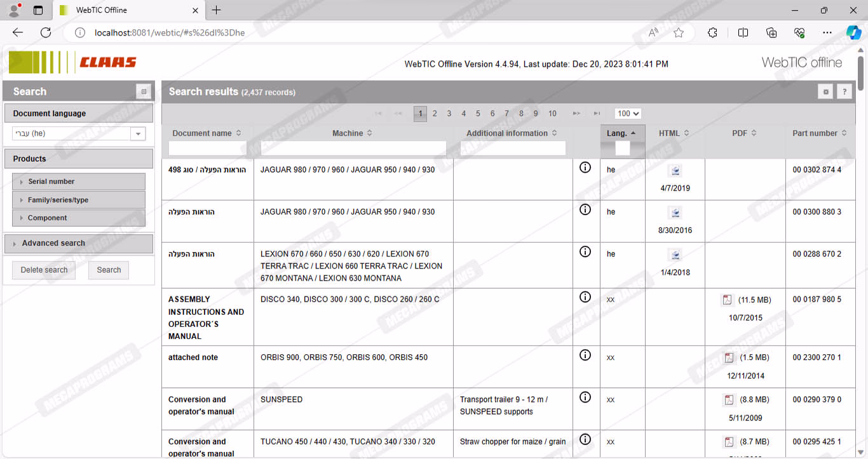Open info icon for DISCO 340 row
868x459 pixels.
tap(585, 297)
